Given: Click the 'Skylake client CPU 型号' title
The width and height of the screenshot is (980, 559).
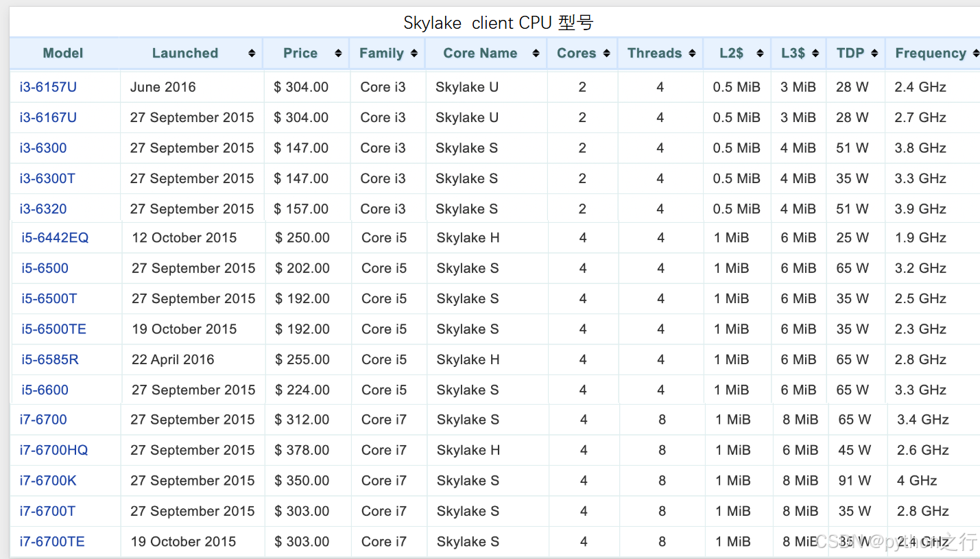Looking at the screenshot, I should point(499,23).
